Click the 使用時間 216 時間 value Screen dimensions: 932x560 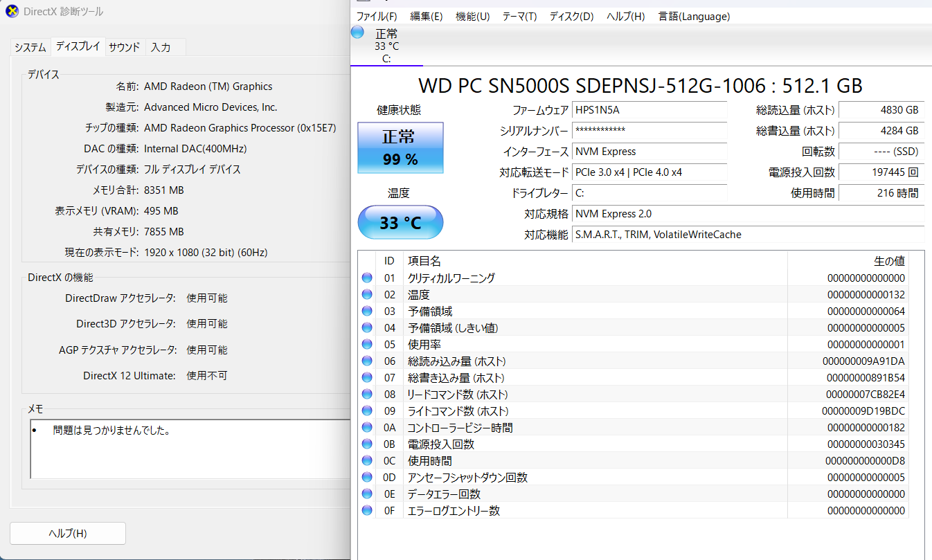coord(881,193)
